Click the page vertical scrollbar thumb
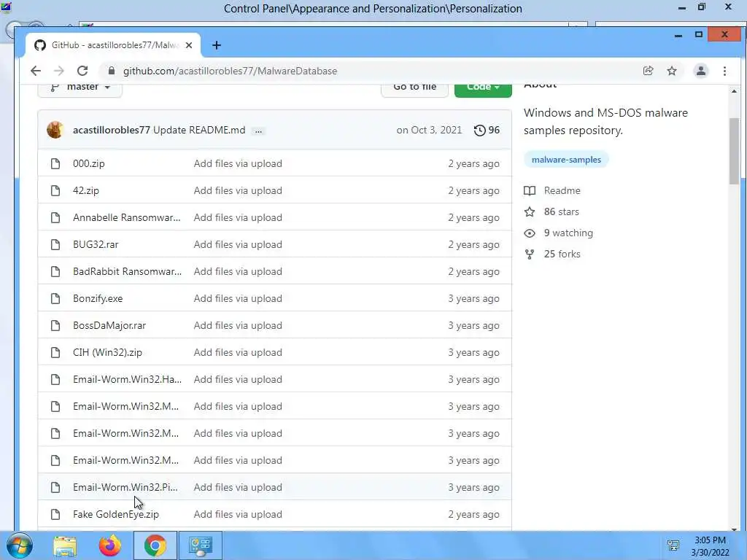The height and width of the screenshot is (560, 747). point(734,150)
